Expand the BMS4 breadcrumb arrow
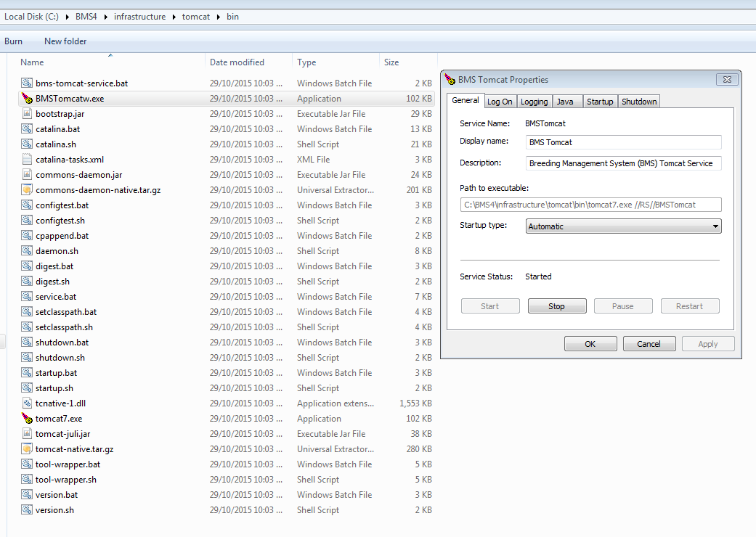The image size is (756, 537). pos(105,17)
